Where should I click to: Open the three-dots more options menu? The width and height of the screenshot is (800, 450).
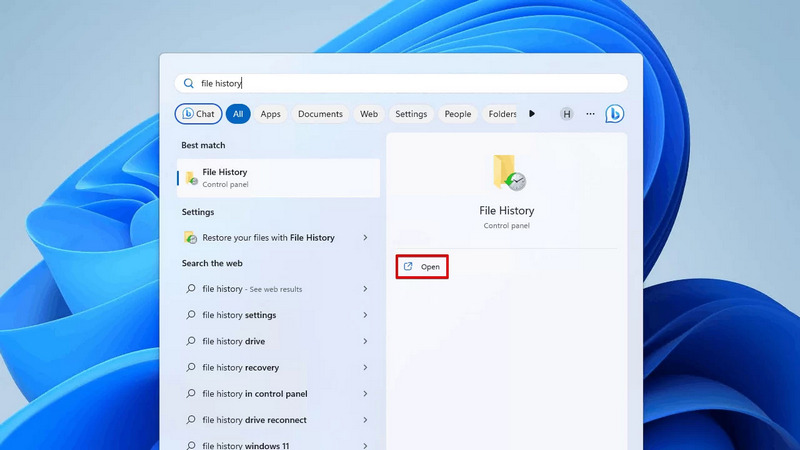click(x=590, y=114)
